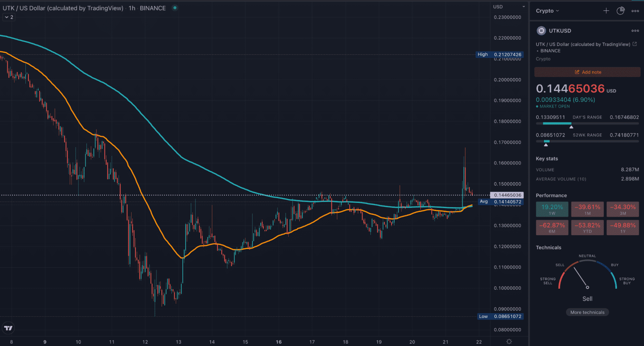Click the Low price label 0.08651072
The height and width of the screenshot is (346, 644).
click(x=500, y=316)
